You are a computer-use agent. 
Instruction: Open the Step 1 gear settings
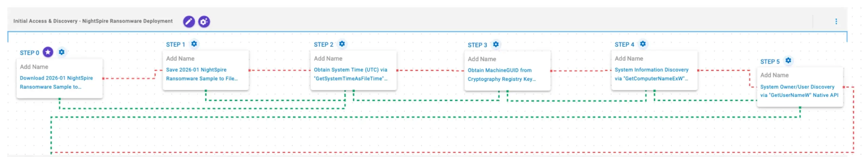pos(194,44)
